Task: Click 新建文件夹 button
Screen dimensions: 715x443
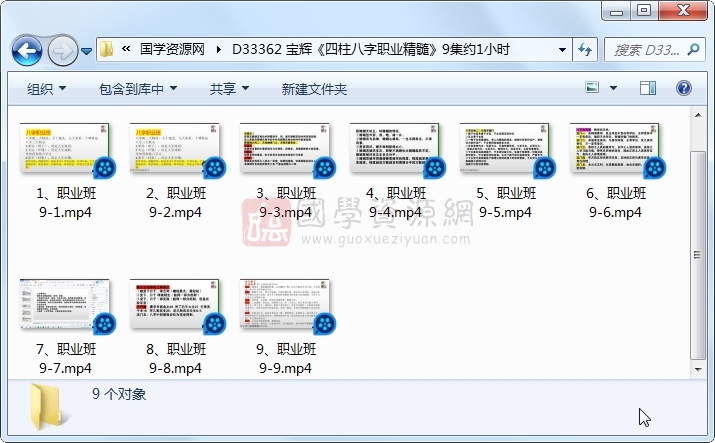Action: coord(314,89)
